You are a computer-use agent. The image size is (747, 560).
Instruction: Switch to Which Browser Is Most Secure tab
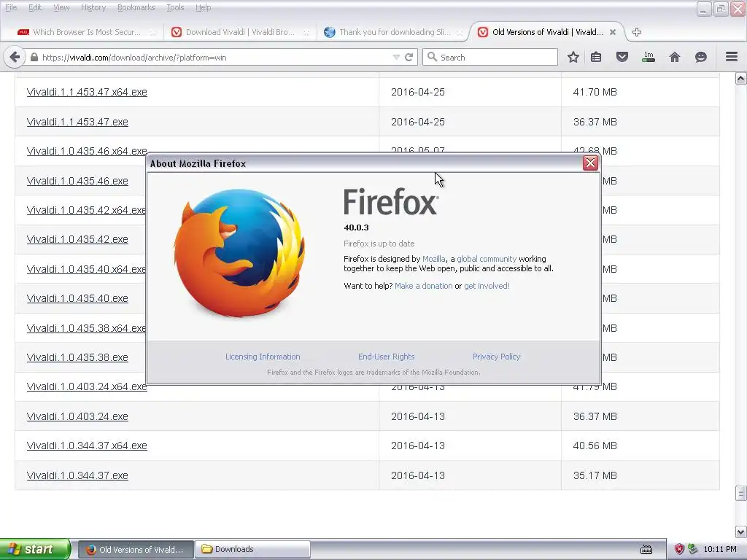coord(86,32)
